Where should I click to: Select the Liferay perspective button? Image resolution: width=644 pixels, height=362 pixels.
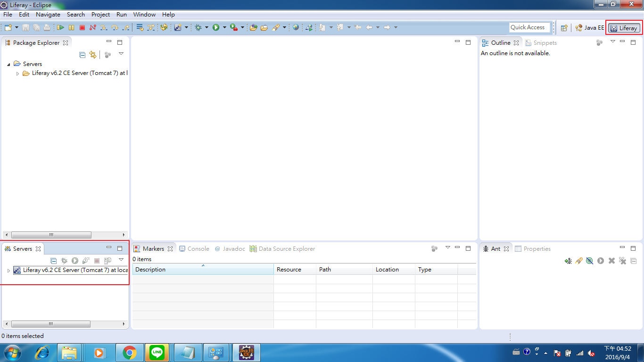pos(624,28)
